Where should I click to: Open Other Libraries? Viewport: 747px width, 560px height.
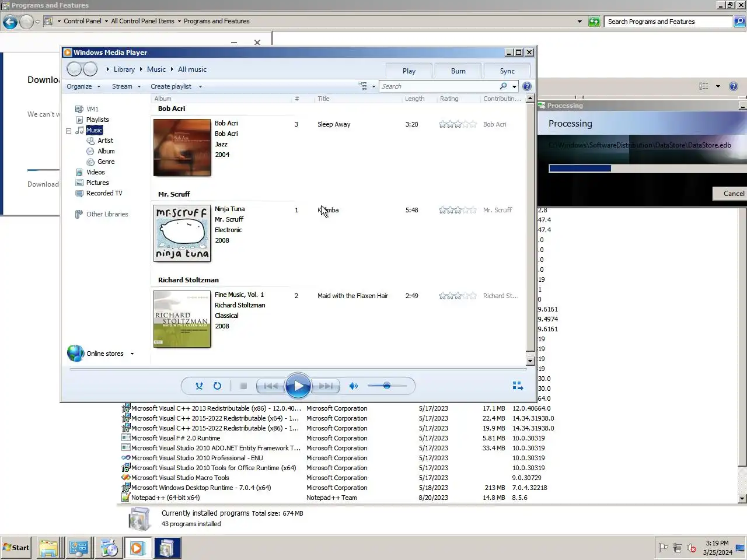tap(107, 214)
